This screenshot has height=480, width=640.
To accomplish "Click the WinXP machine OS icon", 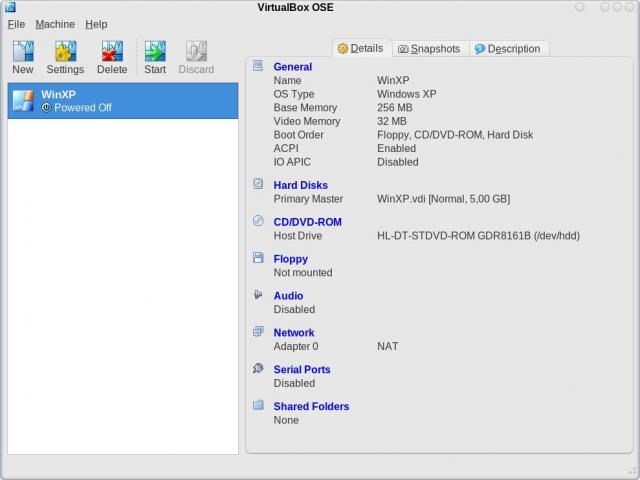I will pyautogui.click(x=23, y=101).
